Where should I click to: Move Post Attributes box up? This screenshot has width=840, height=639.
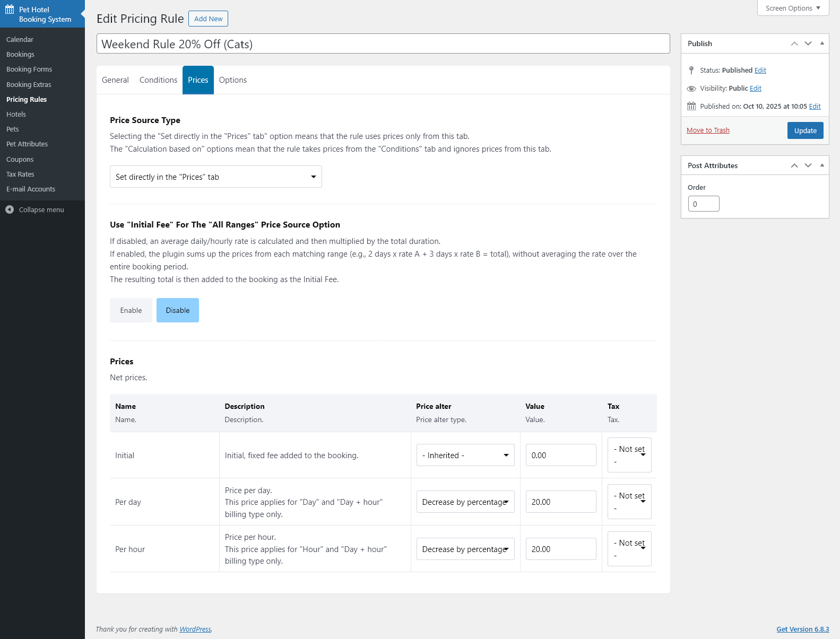794,165
